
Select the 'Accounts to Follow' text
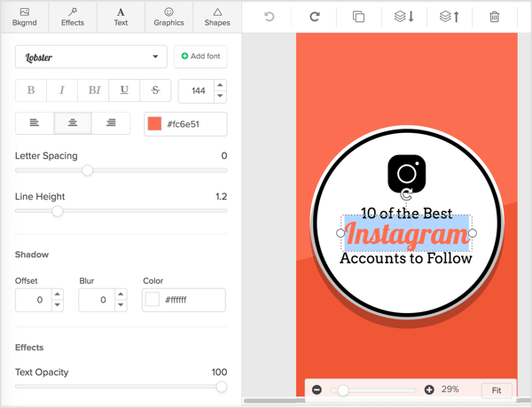pyautogui.click(x=406, y=258)
